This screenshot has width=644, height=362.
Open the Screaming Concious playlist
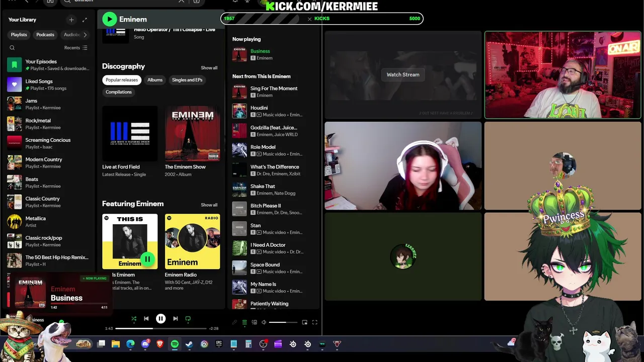tap(49, 143)
